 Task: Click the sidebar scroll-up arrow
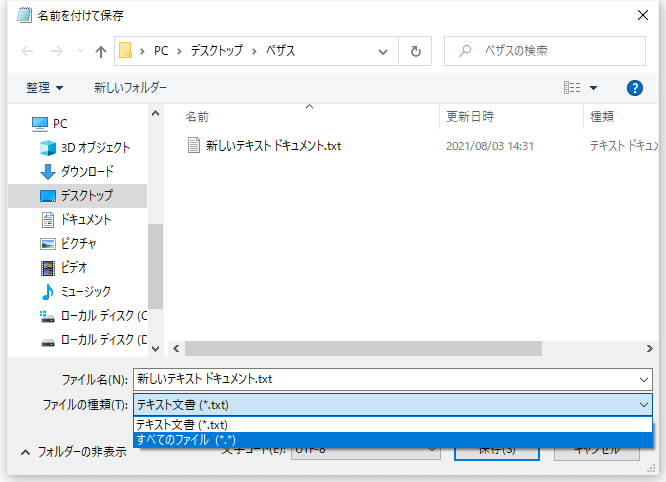click(155, 113)
